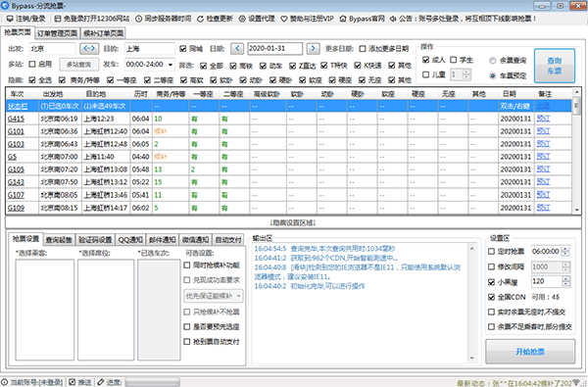The height and width of the screenshot is (387, 588).
Task: Select the 车票预定 radio button
Action: click(493, 75)
